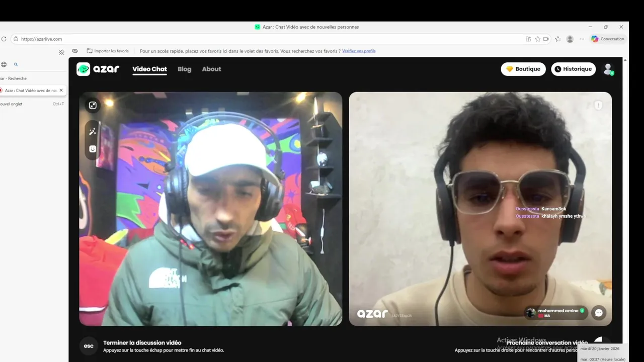
Task: Open a new tab via Nouvel onglet
Action: (x=32, y=104)
